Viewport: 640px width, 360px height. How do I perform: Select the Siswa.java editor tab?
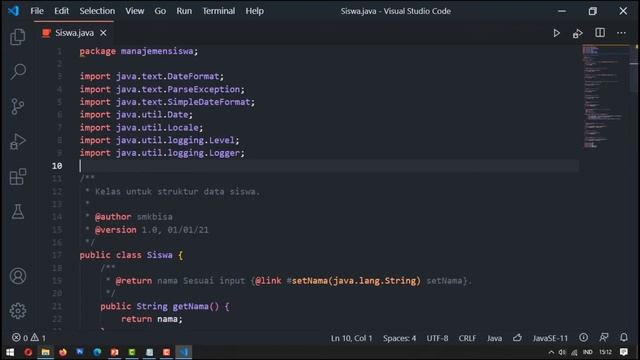coord(74,33)
